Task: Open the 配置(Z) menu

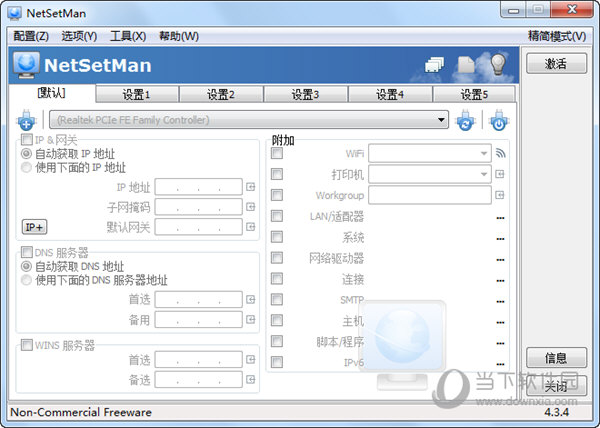Action: point(31,36)
